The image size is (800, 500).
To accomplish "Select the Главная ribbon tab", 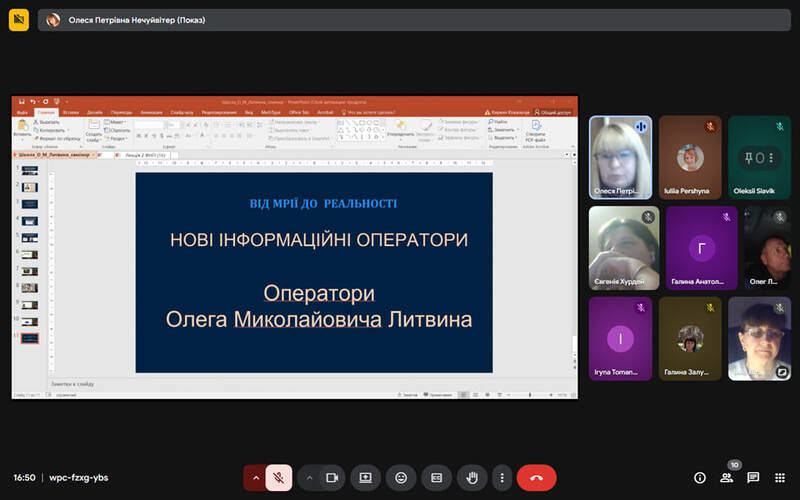I will click(x=46, y=112).
